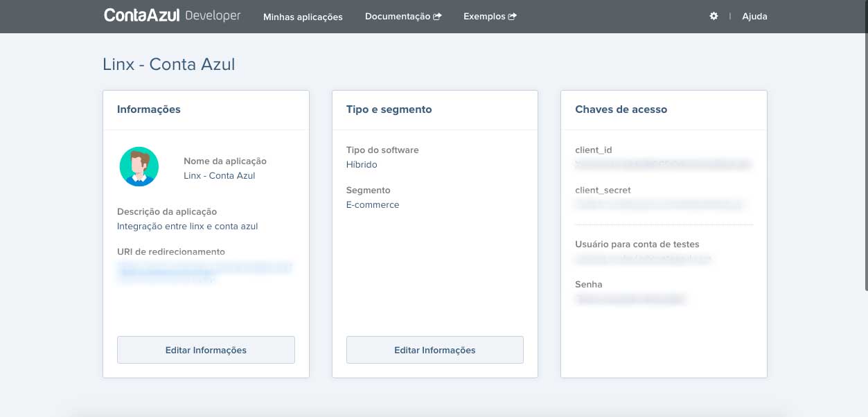The height and width of the screenshot is (417, 868).
Task: Click the ContaAzul Developer logo
Action: click(x=172, y=15)
